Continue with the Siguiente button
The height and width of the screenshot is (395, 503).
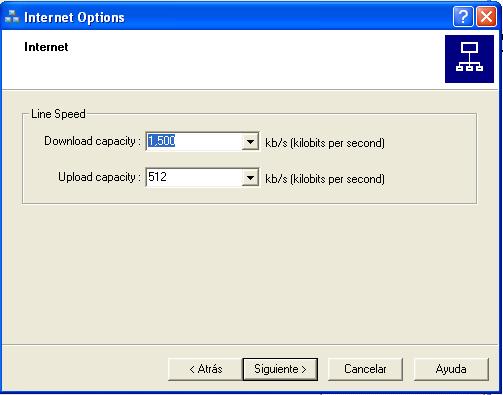coord(280,369)
